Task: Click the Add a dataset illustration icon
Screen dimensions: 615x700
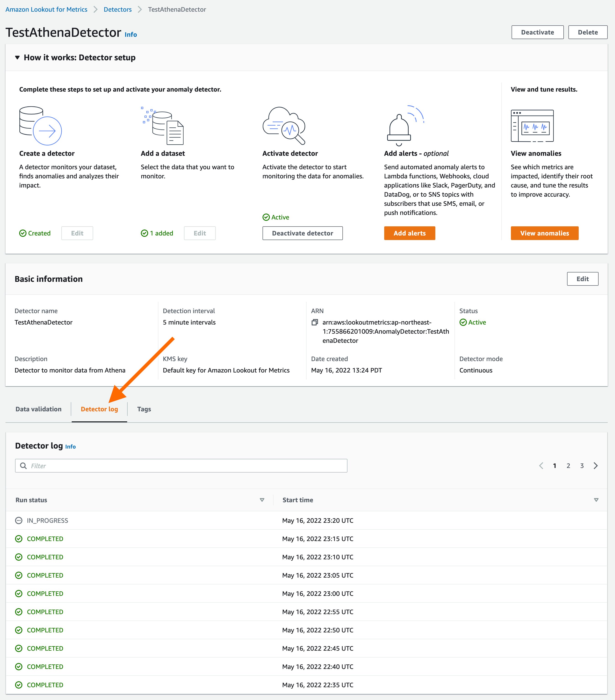Action: pyautogui.click(x=163, y=126)
